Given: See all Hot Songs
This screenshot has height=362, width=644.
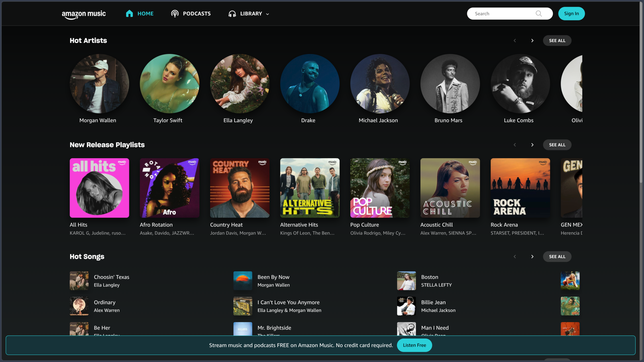Looking at the screenshot, I should (557, 256).
